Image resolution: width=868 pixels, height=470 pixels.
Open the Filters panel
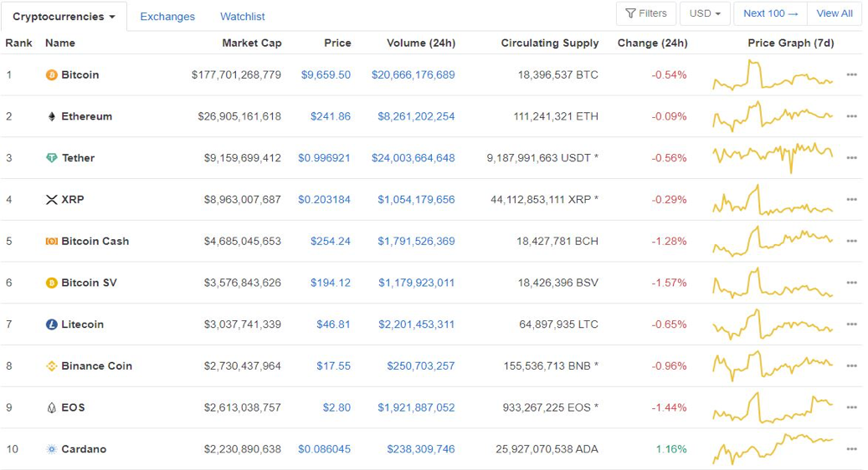646,13
